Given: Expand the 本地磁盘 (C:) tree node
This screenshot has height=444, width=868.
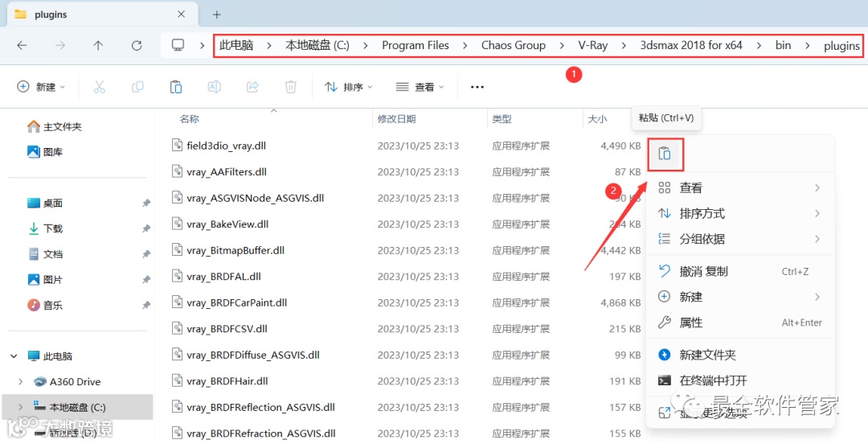Looking at the screenshot, I should click(x=20, y=407).
